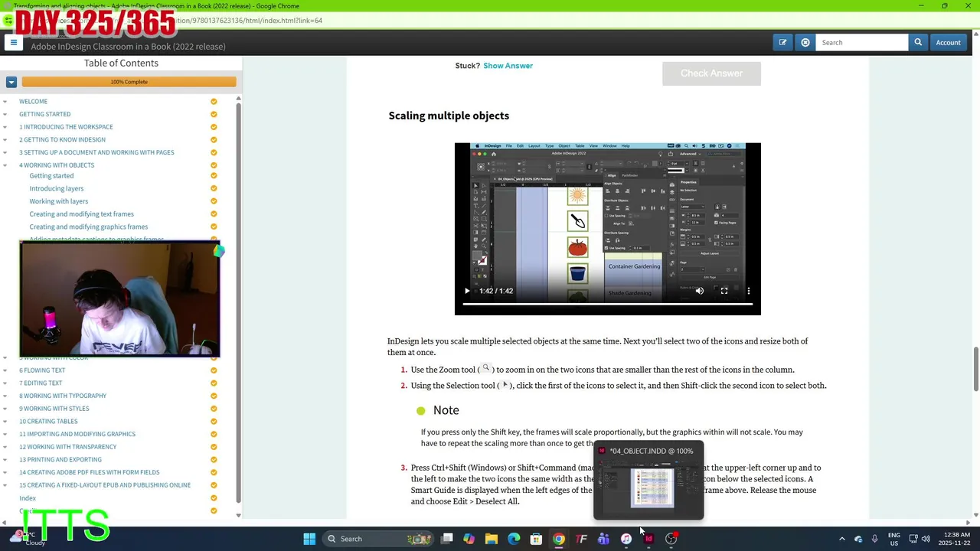980x551 pixels.
Task: Toggle completion check for WELCOME
Action: pyautogui.click(x=214, y=101)
